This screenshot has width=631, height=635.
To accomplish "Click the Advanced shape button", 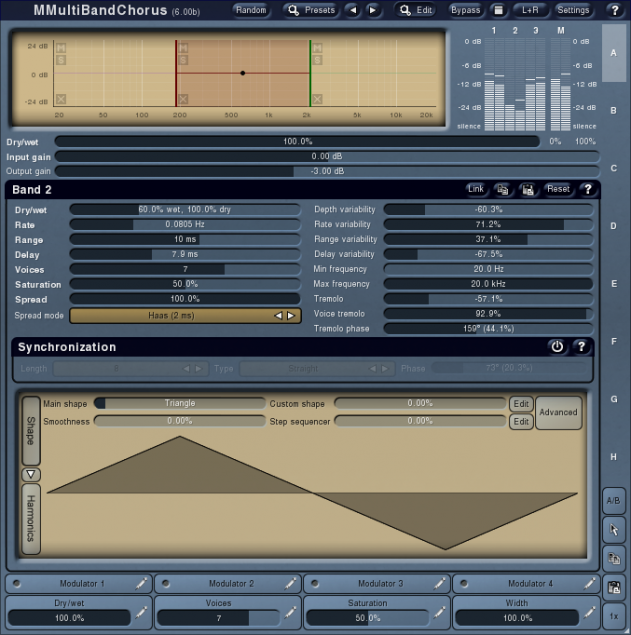I will [559, 412].
